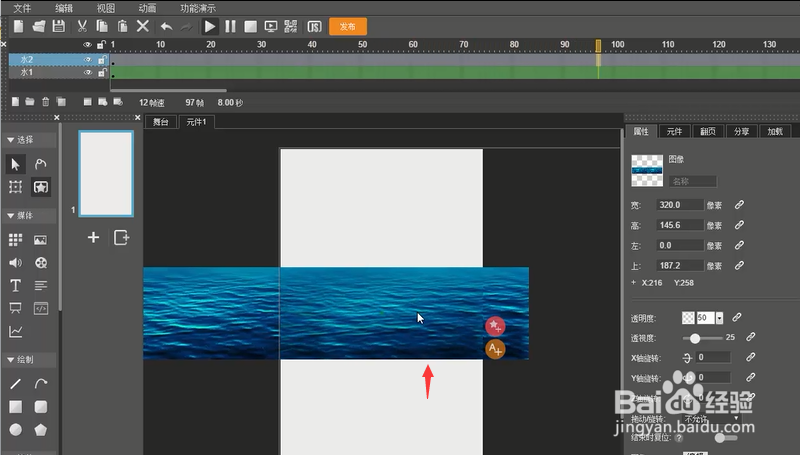Open the 透明度 opacity dropdown arrow
The height and width of the screenshot is (455, 800).
click(719, 318)
